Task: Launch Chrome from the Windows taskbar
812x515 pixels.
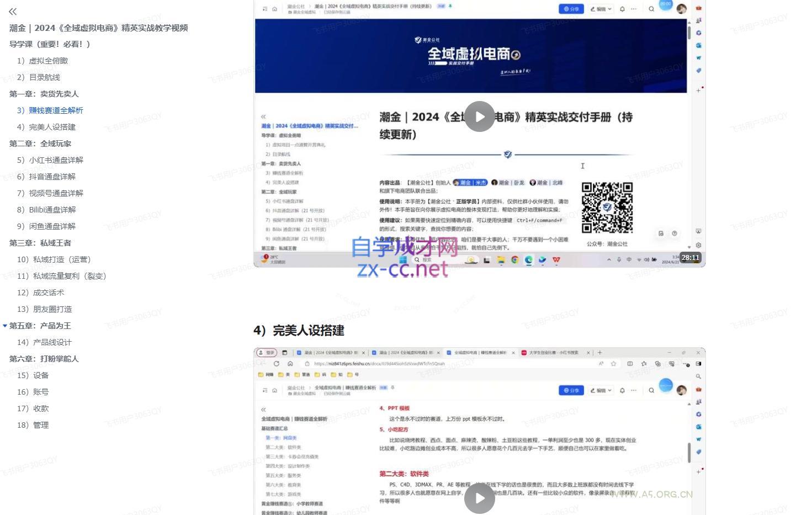Action: coord(514,259)
